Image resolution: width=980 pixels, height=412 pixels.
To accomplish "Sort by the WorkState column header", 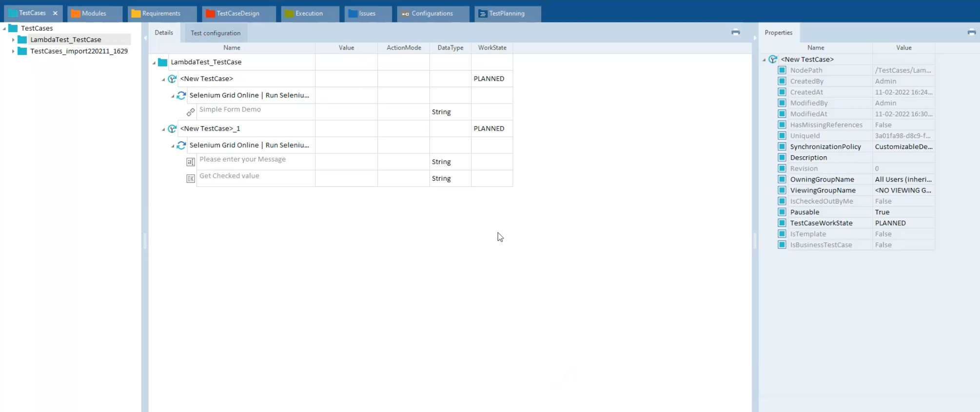I will [x=492, y=48].
